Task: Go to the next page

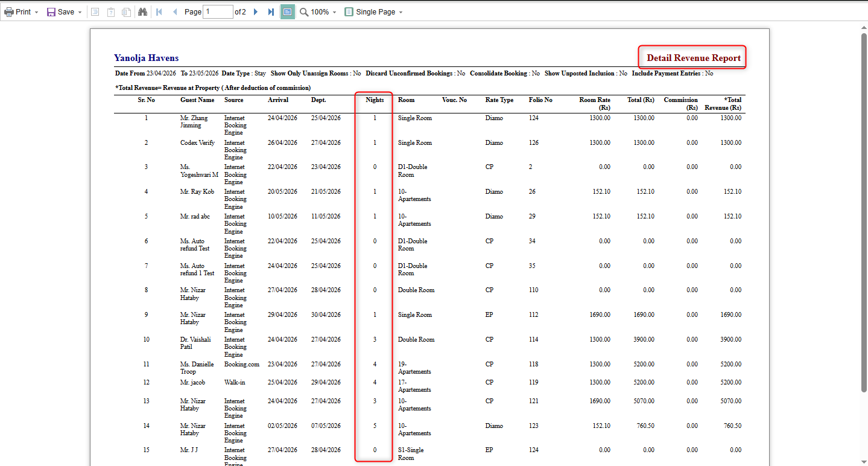Action: point(256,12)
